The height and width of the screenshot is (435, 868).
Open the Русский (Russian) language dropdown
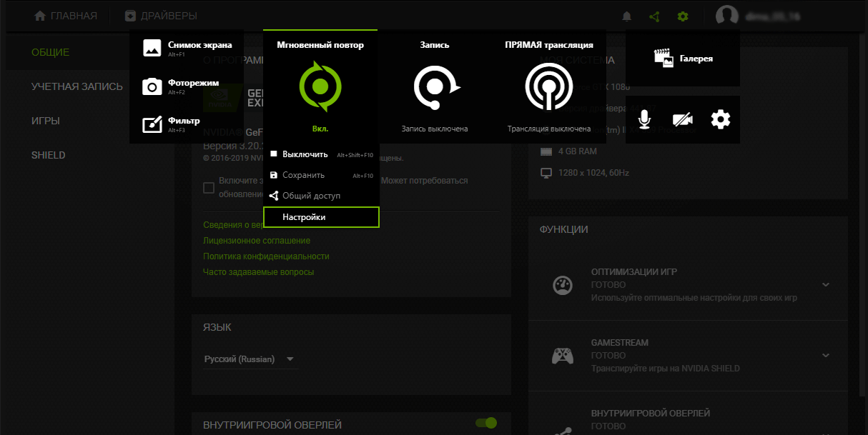point(250,359)
